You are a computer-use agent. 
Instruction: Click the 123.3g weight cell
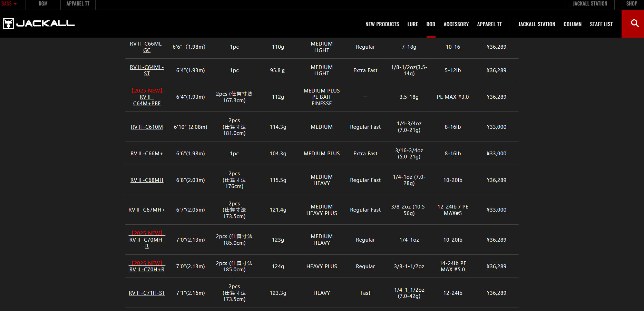pos(278,293)
